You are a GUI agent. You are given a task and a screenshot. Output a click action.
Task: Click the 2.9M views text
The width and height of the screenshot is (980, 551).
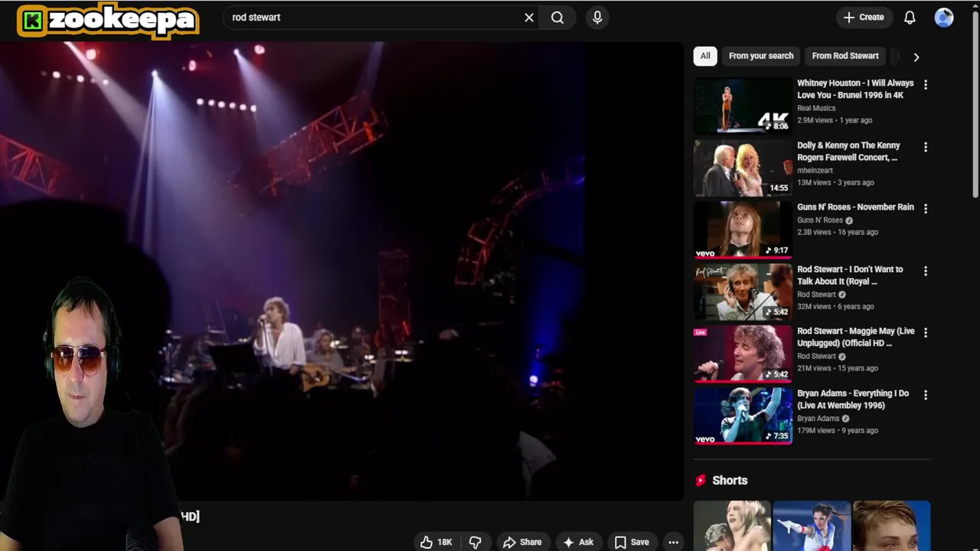814,120
